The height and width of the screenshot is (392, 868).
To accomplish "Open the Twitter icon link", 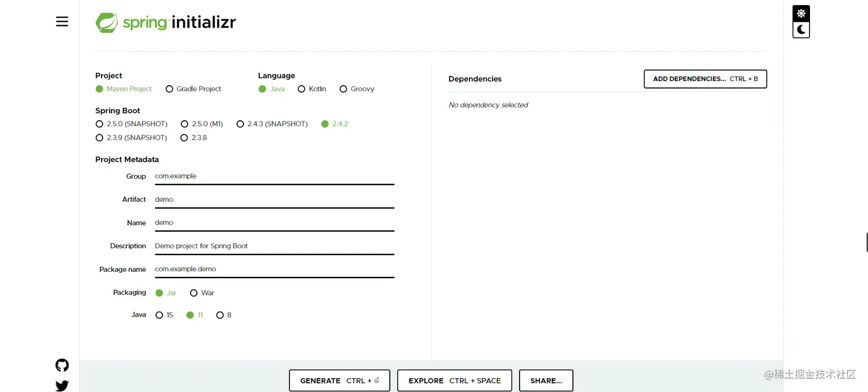I will 62,386.
